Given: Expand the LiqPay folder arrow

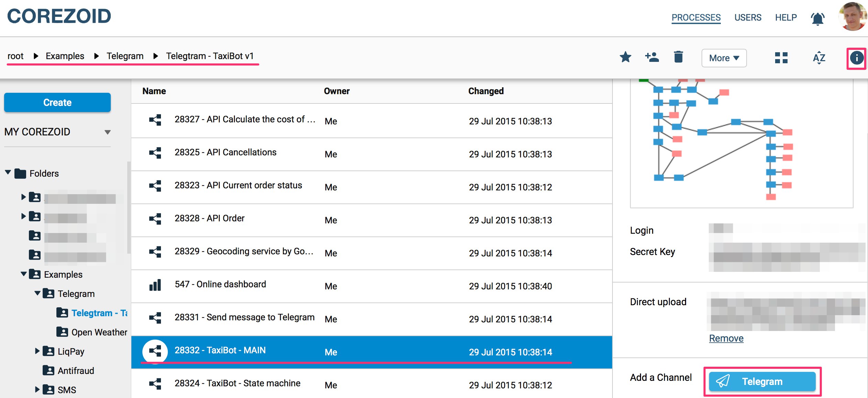Looking at the screenshot, I should [37, 351].
